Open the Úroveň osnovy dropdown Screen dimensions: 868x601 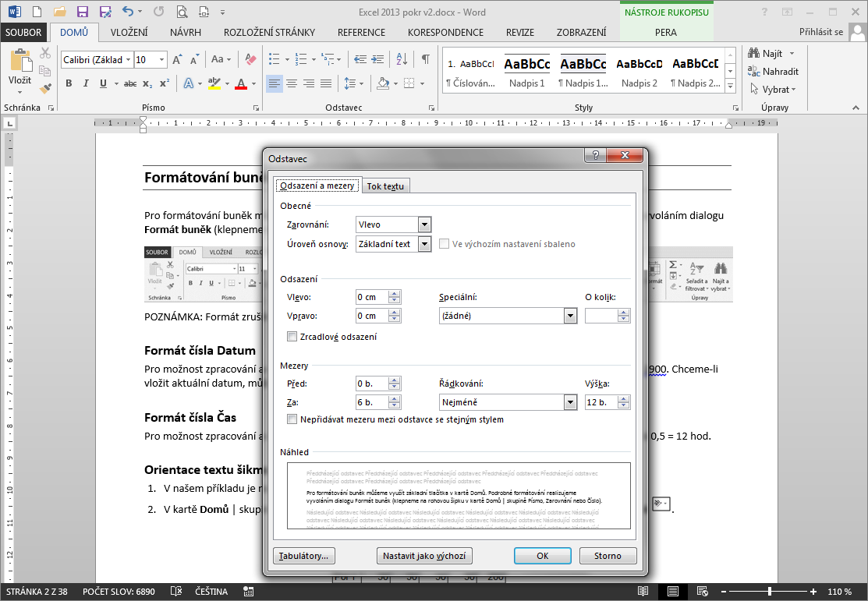[x=424, y=244]
